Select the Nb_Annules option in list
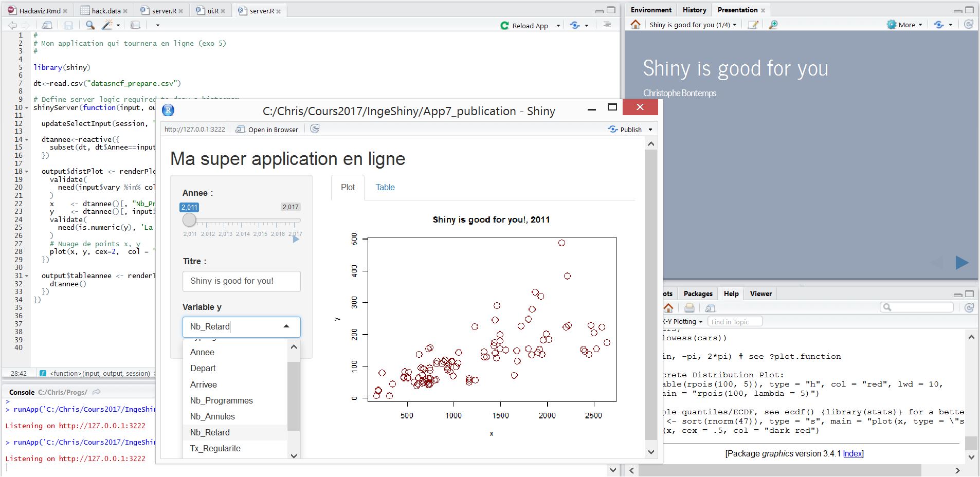Viewport: 980px width, 477px height. coord(235,416)
